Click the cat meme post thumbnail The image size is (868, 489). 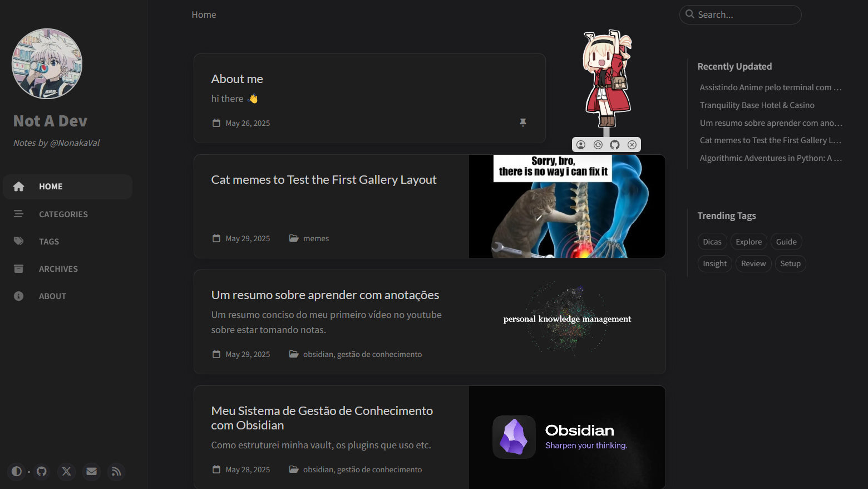[567, 206]
